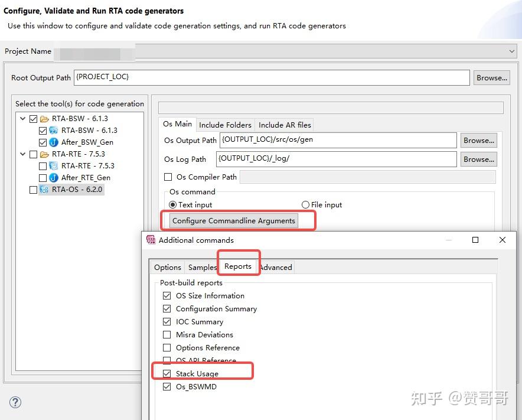The image size is (522, 420).
Task: Click the RTA-BSW folder icon
Action: coord(44,118)
